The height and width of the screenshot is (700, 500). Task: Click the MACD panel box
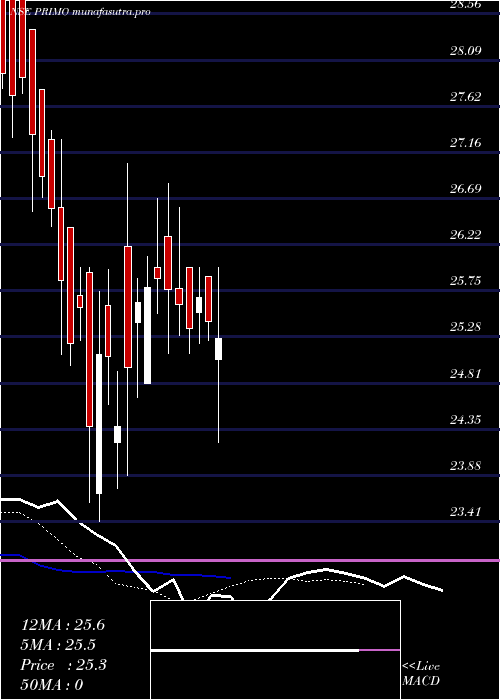click(x=275, y=650)
